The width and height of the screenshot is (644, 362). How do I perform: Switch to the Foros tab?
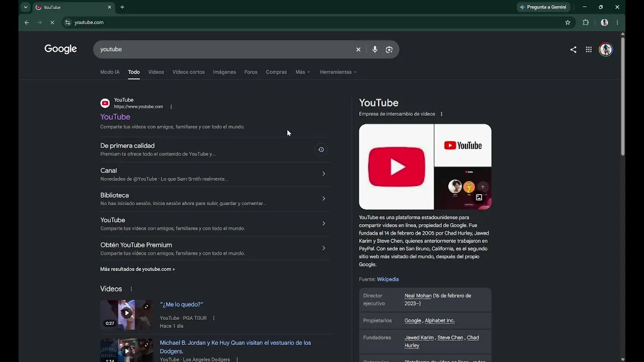(x=251, y=72)
